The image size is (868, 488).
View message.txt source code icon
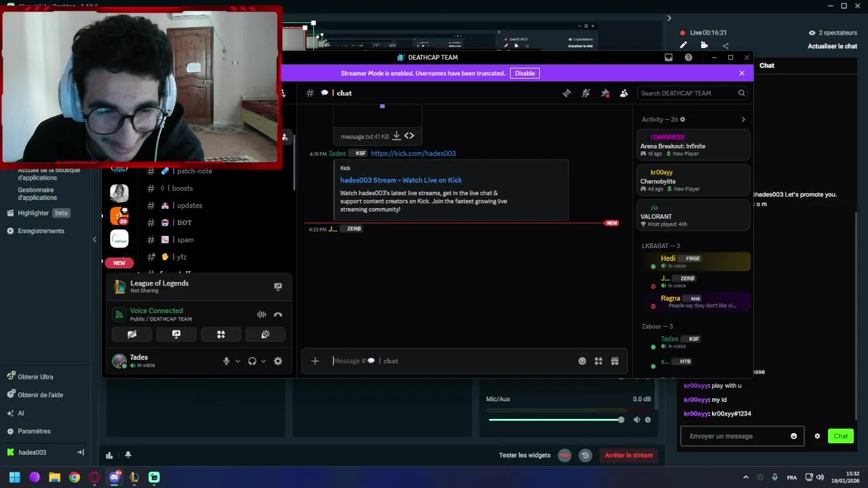point(409,136)
